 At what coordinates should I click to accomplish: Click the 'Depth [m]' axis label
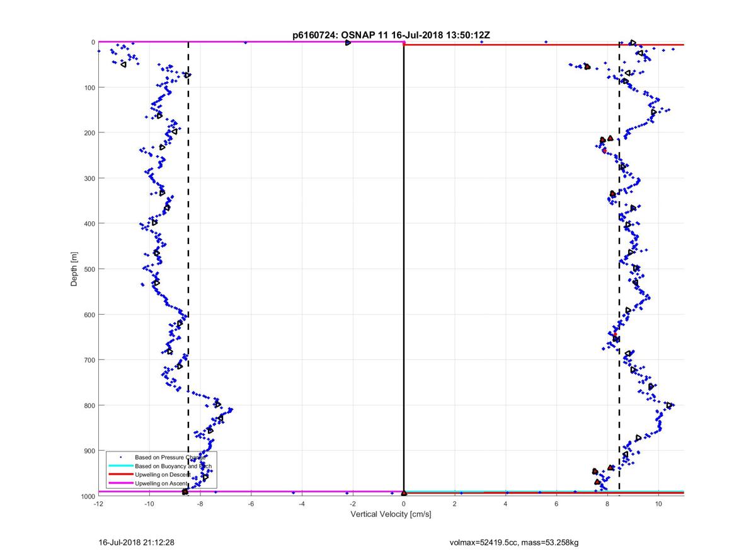point(74,269)
